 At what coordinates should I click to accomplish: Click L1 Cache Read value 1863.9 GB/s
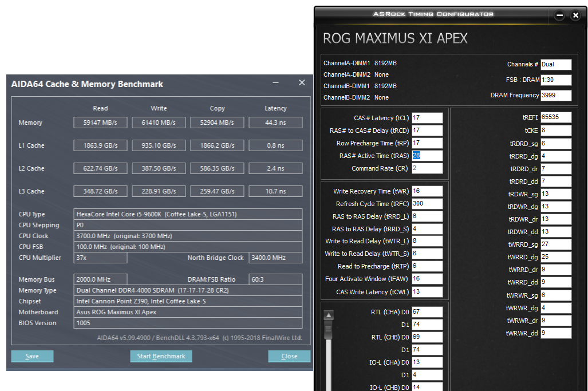coord(100,145)
